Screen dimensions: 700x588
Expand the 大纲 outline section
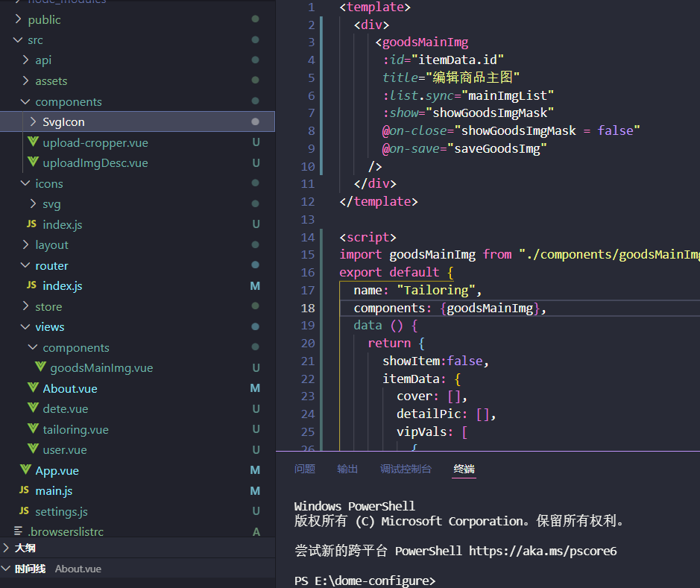[x=6, y=548]
